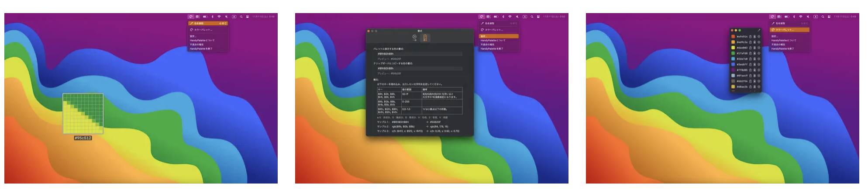The height and width of the screenshot is (194, 868).
Task: Click the battery icon in right screenshot menu bar
Action: 787,17
